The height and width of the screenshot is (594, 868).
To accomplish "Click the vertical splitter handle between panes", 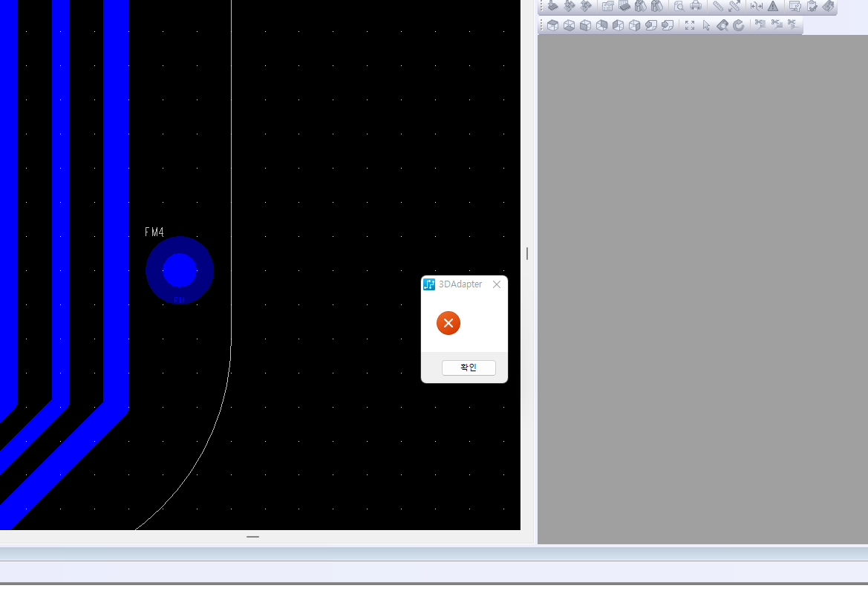I will coord(527,253).
